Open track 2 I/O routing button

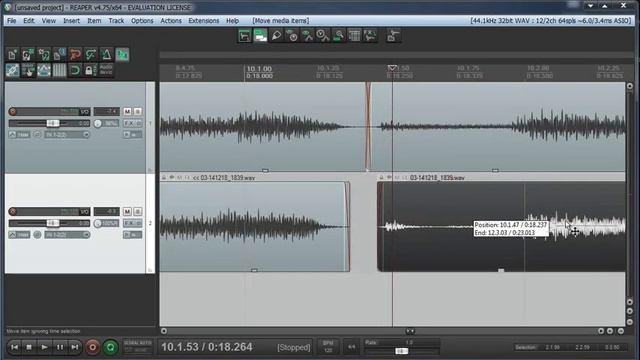[x=84, y=211]
